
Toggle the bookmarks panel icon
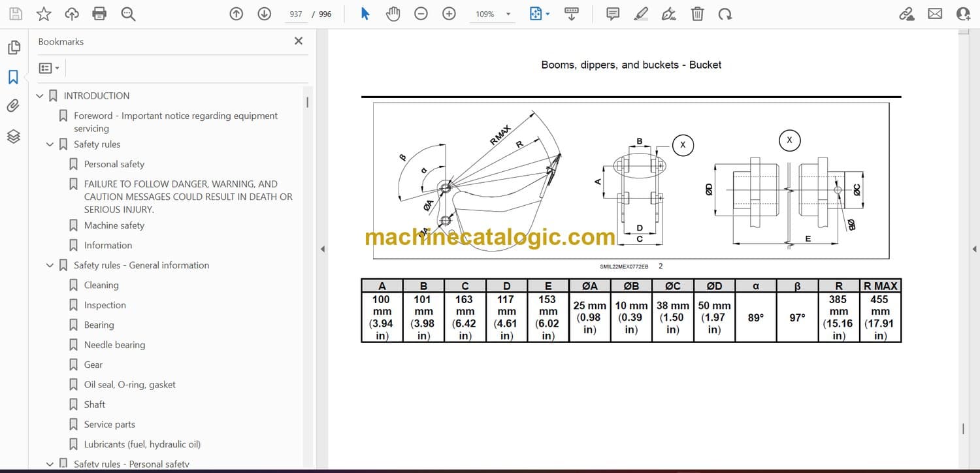(13, 77)
